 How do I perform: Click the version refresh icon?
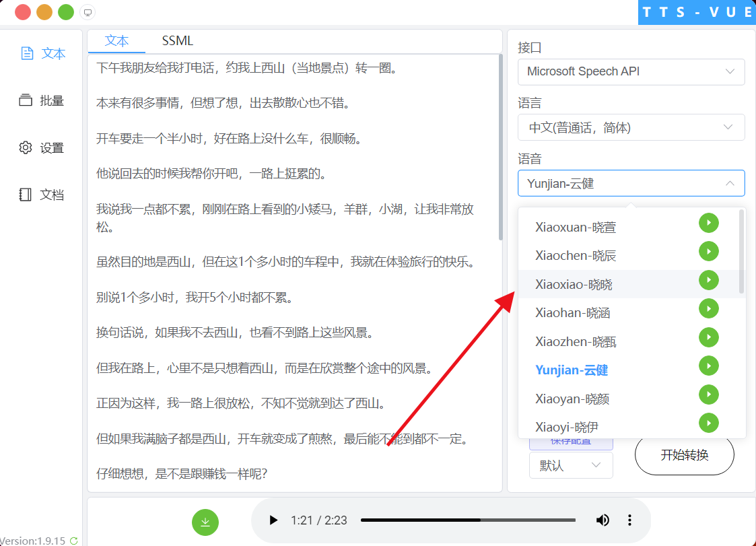coord(74,541)
